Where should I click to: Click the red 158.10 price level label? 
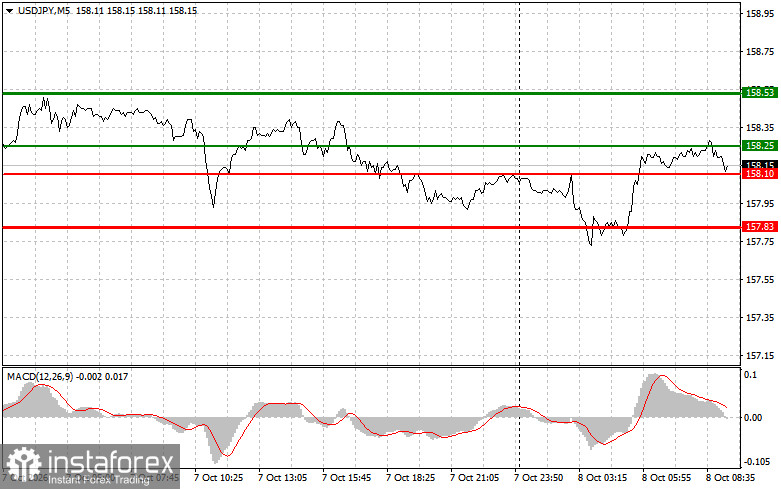tap(760, 174)
